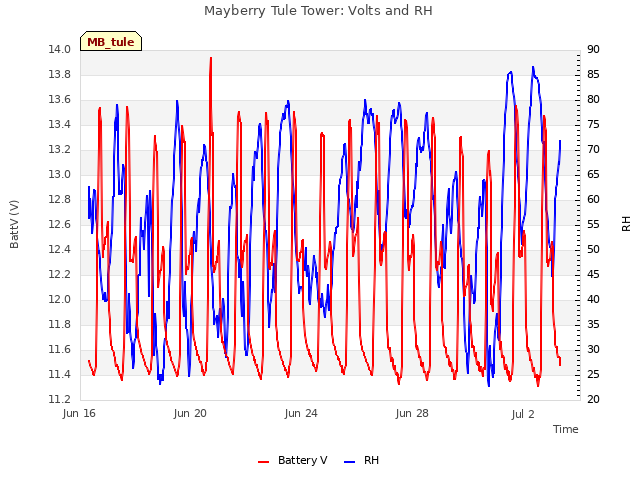Click the Jun 16 date tick label
This screenshot has width=640, height=480.
pos(79,414)
